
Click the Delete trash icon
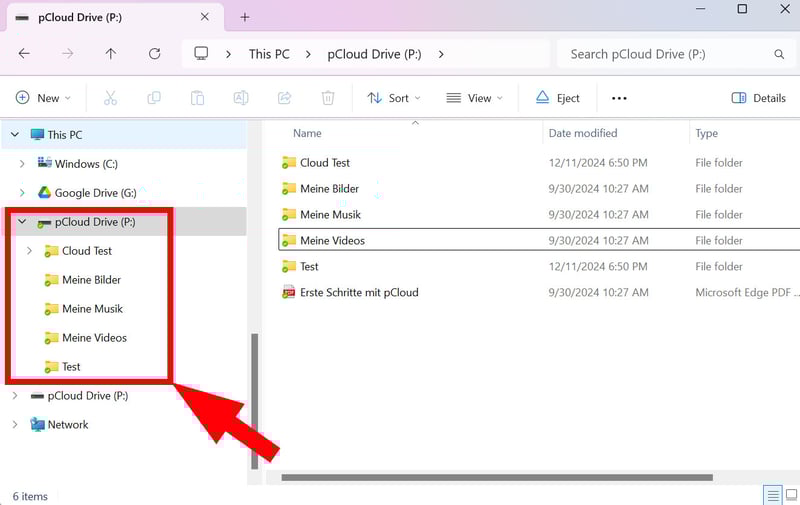pyautogui.click(x=328, y=98)
